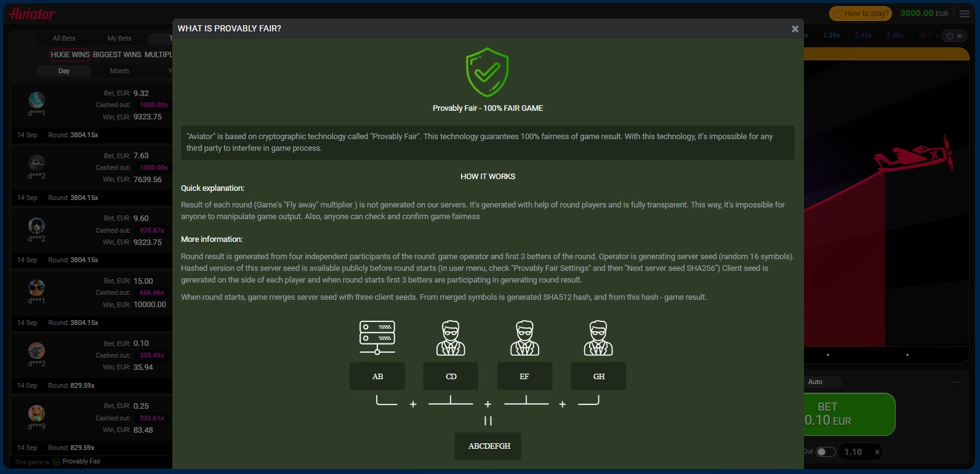
Task: Click Win 7639.56 value
Action: 148,180
